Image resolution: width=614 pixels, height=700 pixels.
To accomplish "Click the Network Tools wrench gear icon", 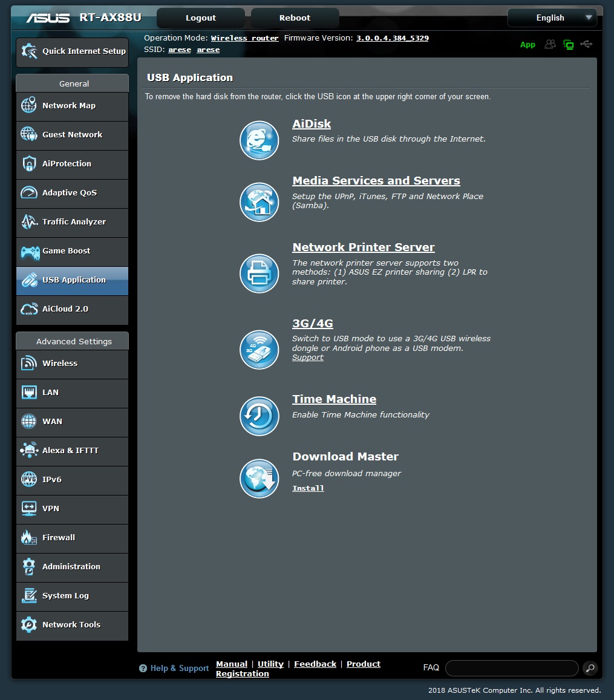I will (x=29, y=624).
